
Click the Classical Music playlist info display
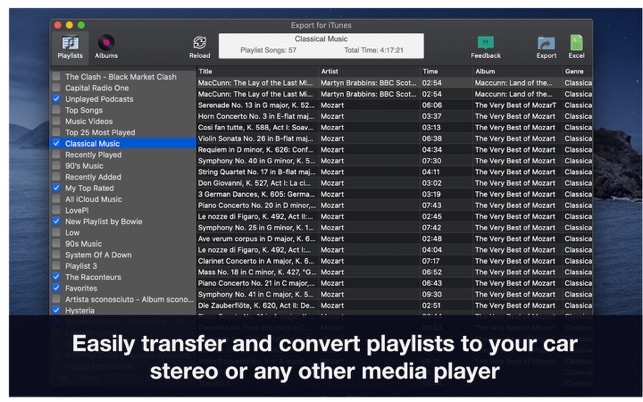pyautogui.click(x=320, y=44)
